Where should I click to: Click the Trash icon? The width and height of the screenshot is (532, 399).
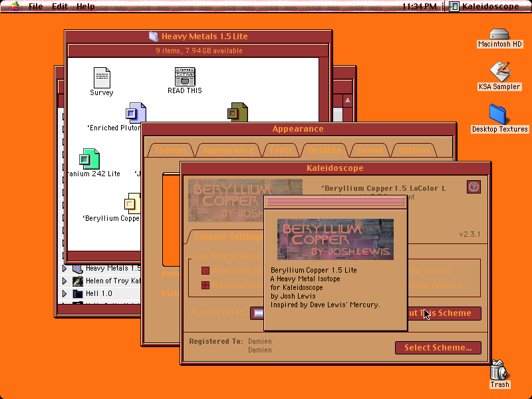[499, 370]
